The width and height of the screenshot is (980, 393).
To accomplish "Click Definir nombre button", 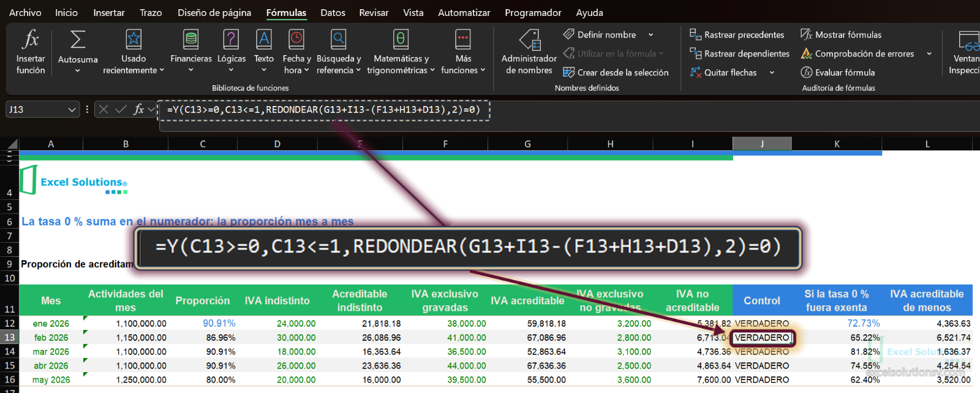I will click(x=600, y=35).
